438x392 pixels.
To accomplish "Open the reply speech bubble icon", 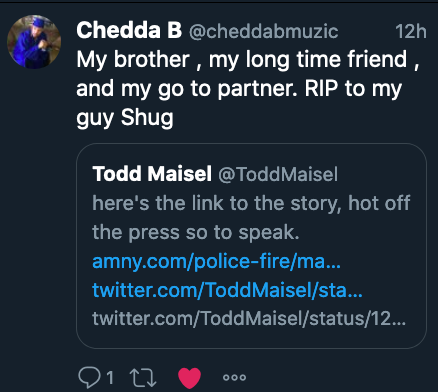I will [x=89, y=377].
